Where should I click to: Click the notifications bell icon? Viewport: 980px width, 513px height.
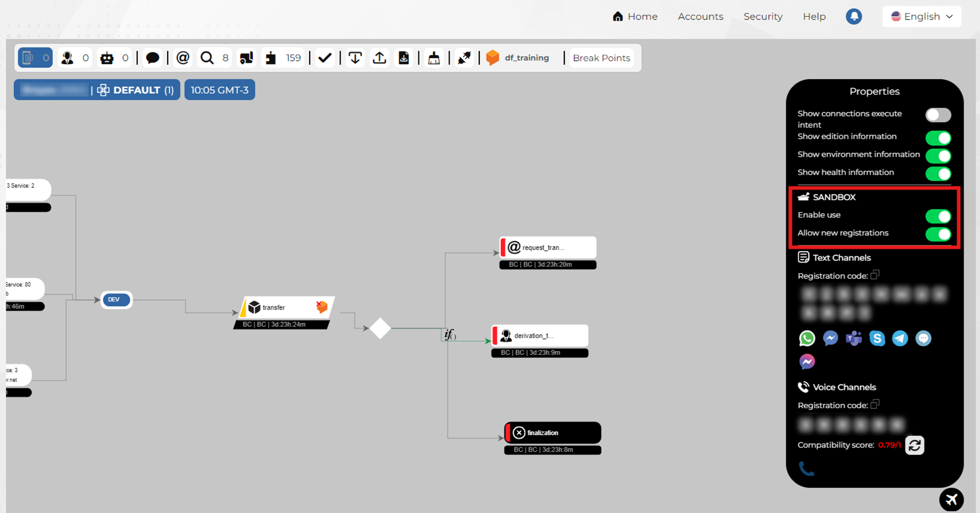tap(853, 16)
